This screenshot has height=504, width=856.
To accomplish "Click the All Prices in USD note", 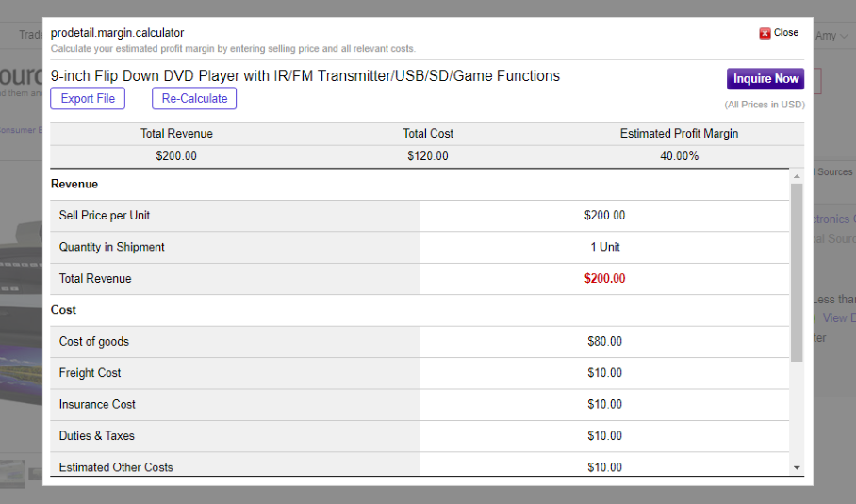I will click(765, 105).
